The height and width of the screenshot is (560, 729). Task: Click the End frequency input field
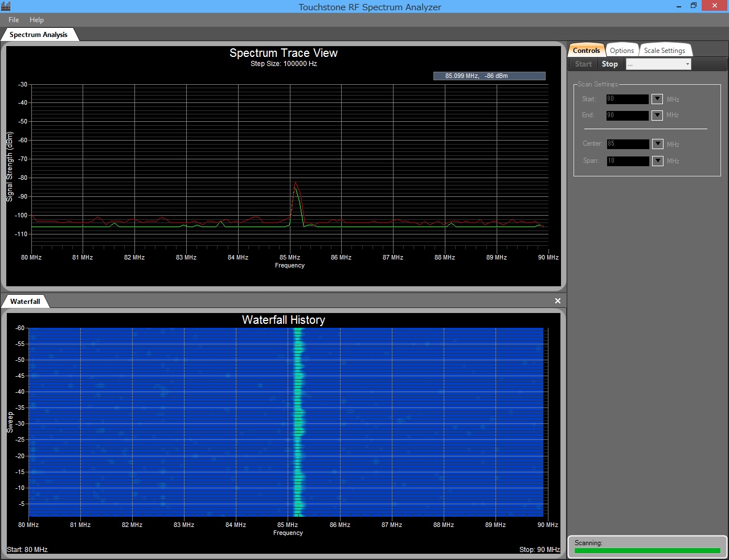point(628,116)
